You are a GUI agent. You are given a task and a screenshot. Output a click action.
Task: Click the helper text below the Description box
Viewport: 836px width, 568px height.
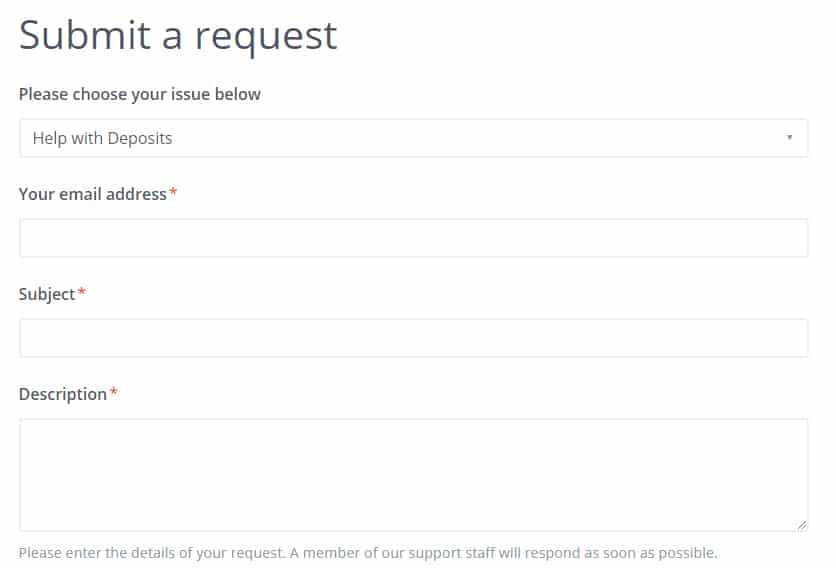point(368,552)
